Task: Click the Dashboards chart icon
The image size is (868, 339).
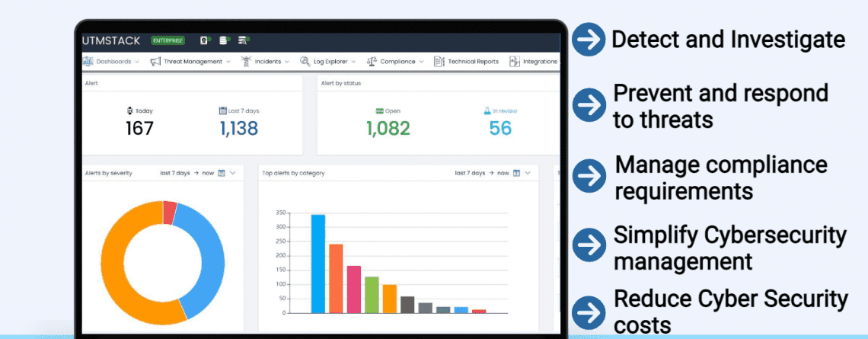Action: click(x=88, y=62)
